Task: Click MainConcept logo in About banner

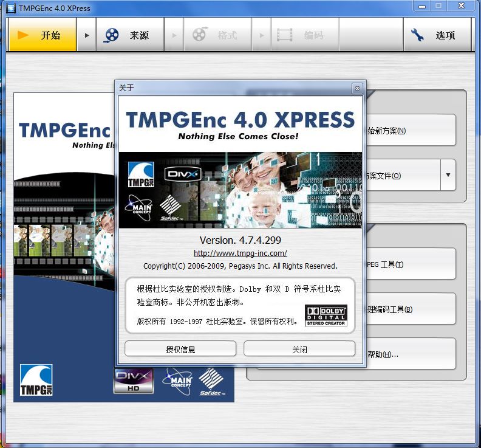Action: pyautogui.click(x=138, y=207)
